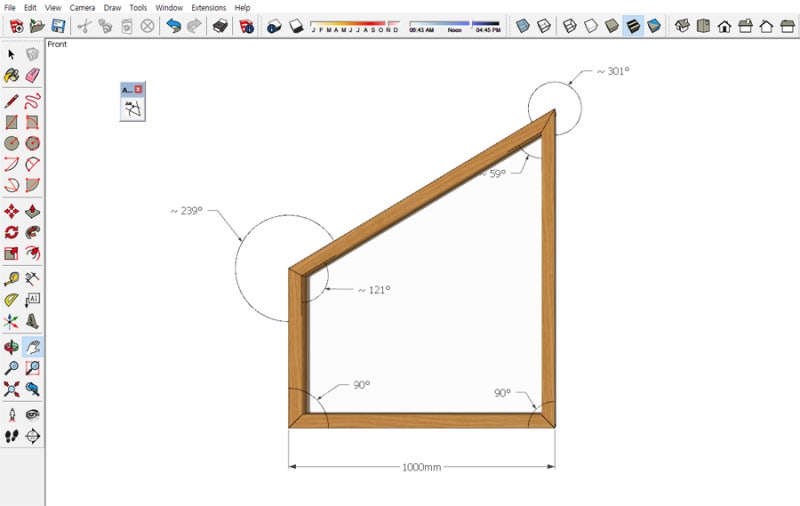
Task: Select the Rectangle tool
Action: (x=11, y=122)
